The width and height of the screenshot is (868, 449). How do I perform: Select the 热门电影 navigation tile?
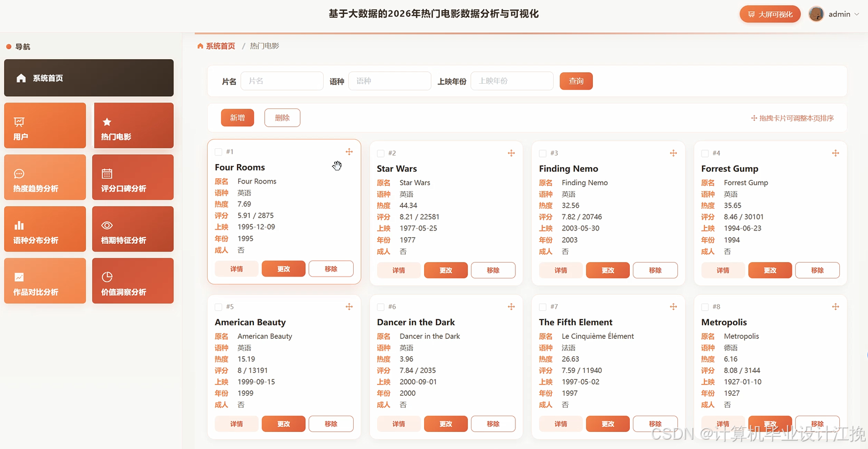133,125
